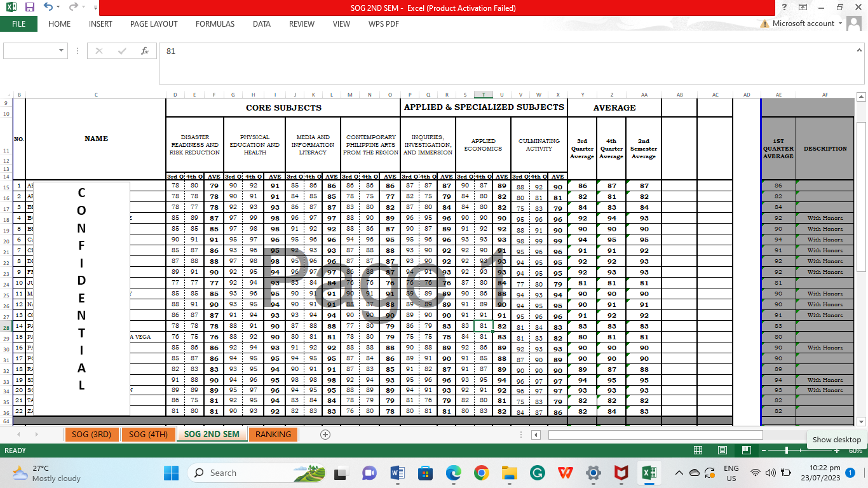Image resolution: width=868 pixels, height=488 pixels.
Task: Click the Redo arrow icon
Action: [74, 8]
